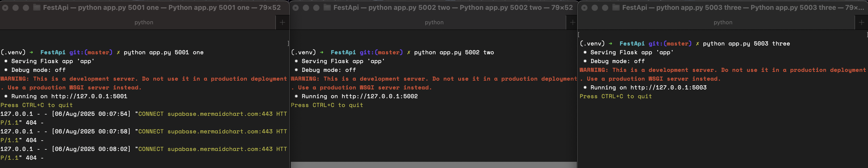Switch to the python tab in the 5003 three window

coord(723,22)
